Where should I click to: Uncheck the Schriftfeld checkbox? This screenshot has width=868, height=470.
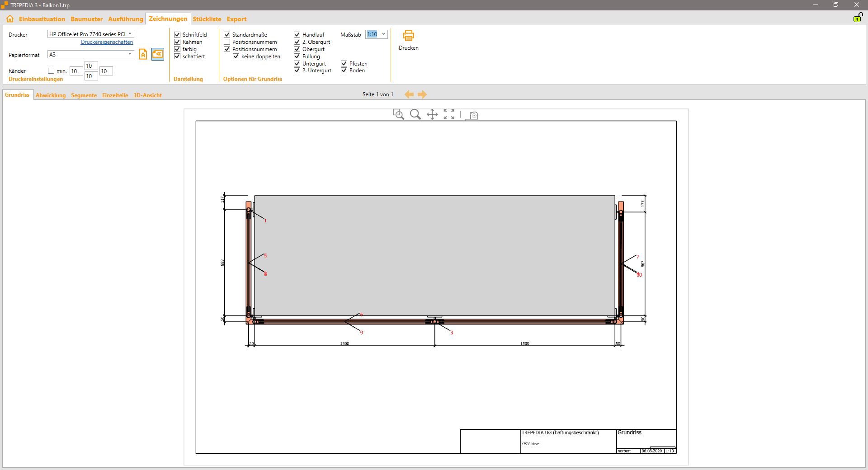tap(177, 35)
